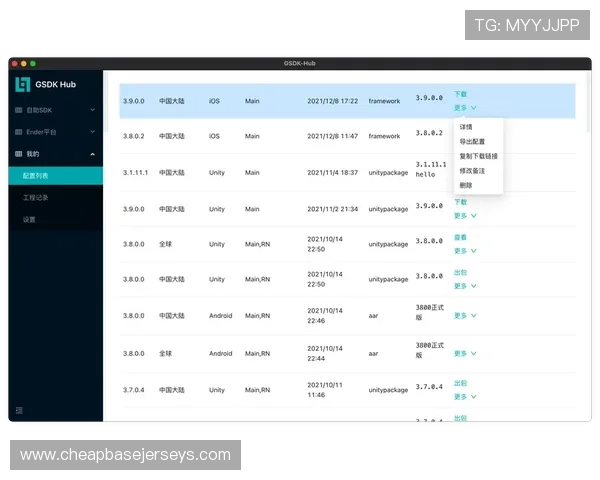Open 工程记录 in the sidebar
Screen dimensions: 600x480
(56, 198)
